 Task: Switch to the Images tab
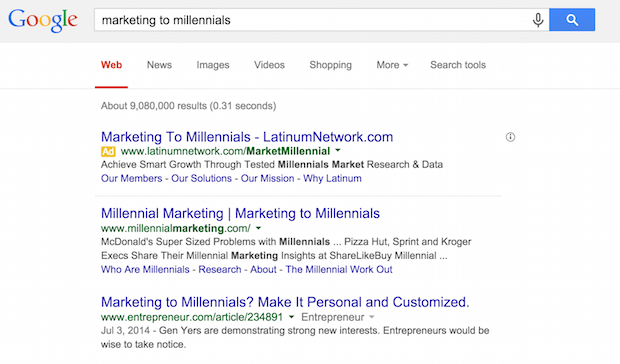pos(213,65)
